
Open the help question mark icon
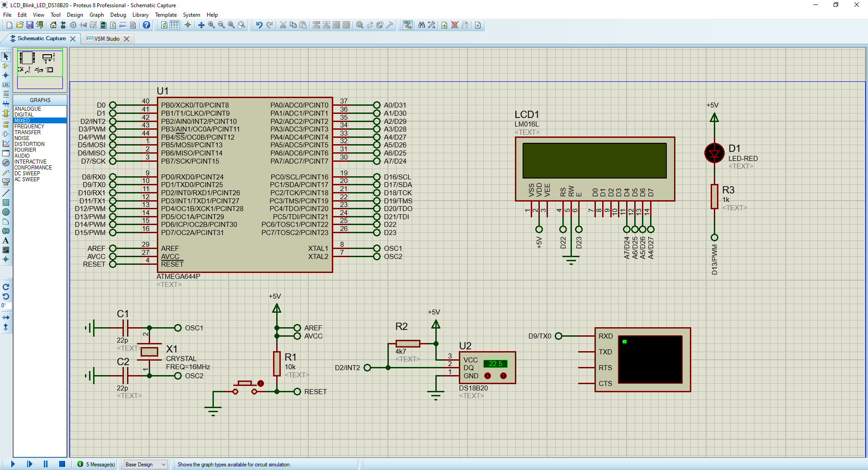[x=146, y=25]
